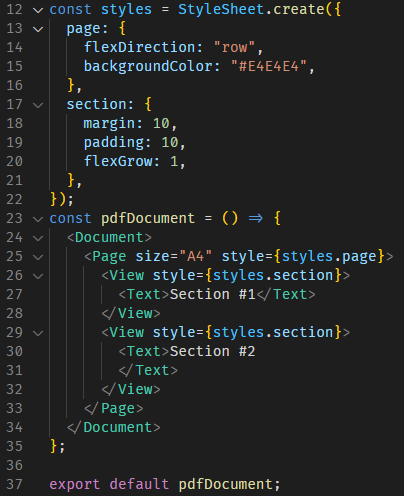Screen dimensions: 404x496
Task: Collapse the fold chevron at line 12
Action: (38, 10)
